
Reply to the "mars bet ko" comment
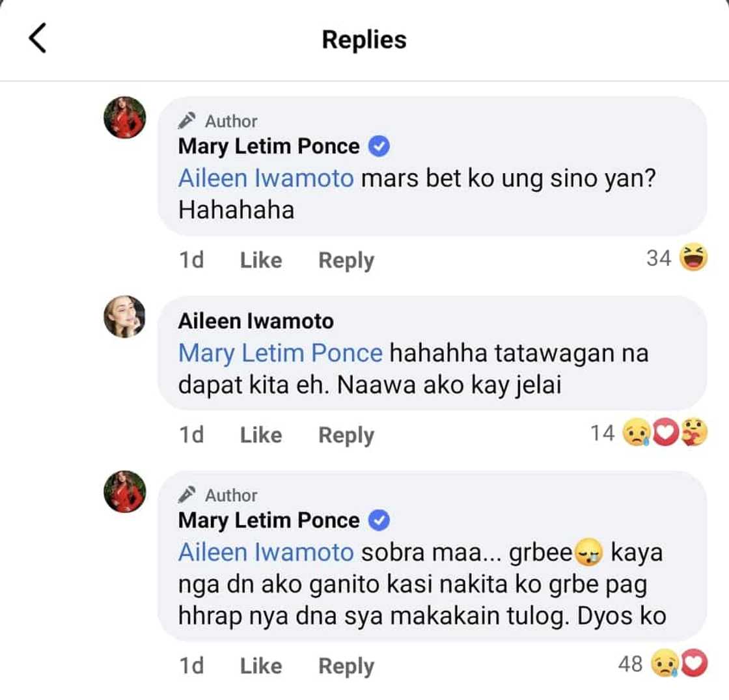pos(346,260)
